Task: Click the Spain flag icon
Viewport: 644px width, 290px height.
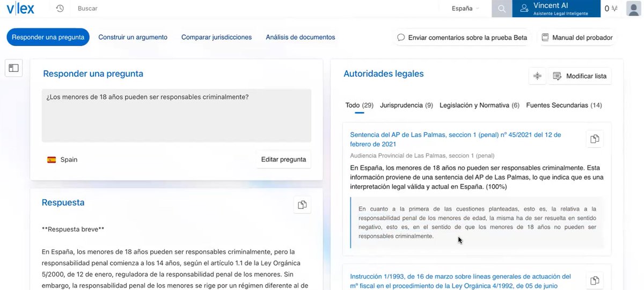Action: tap(52, 160)
